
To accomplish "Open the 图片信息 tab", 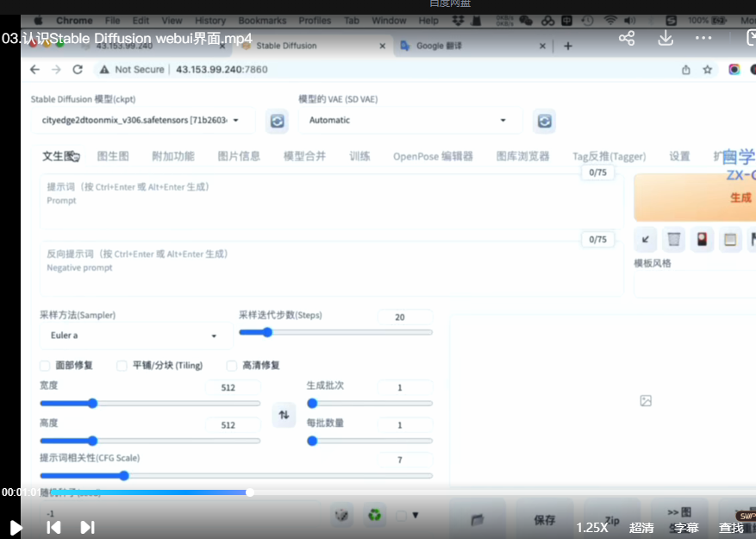I will pyautogui.click(x=239, y=156).
